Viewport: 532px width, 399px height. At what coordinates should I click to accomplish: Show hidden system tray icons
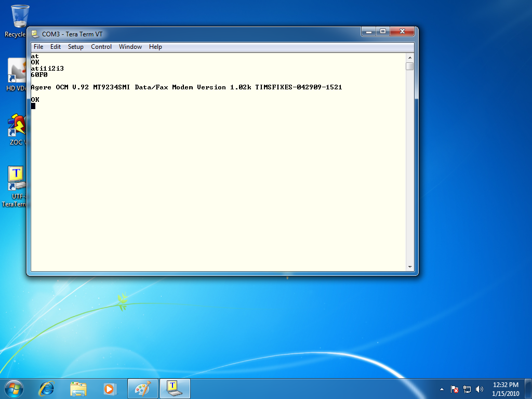pyautogui.click(x=442, y=389)
